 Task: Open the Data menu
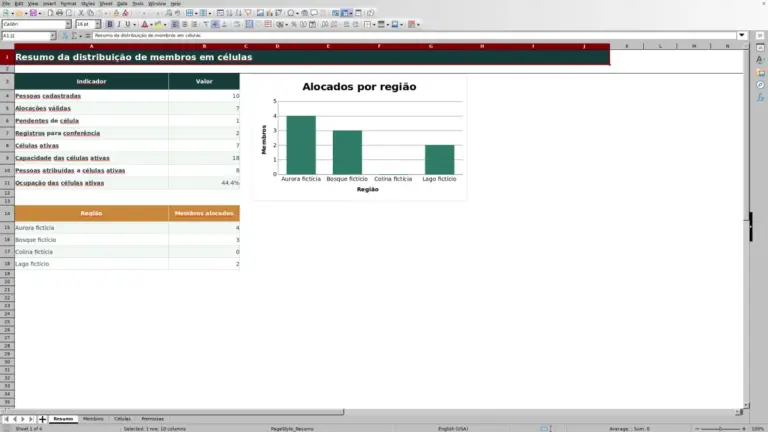[x=122, y=3]
